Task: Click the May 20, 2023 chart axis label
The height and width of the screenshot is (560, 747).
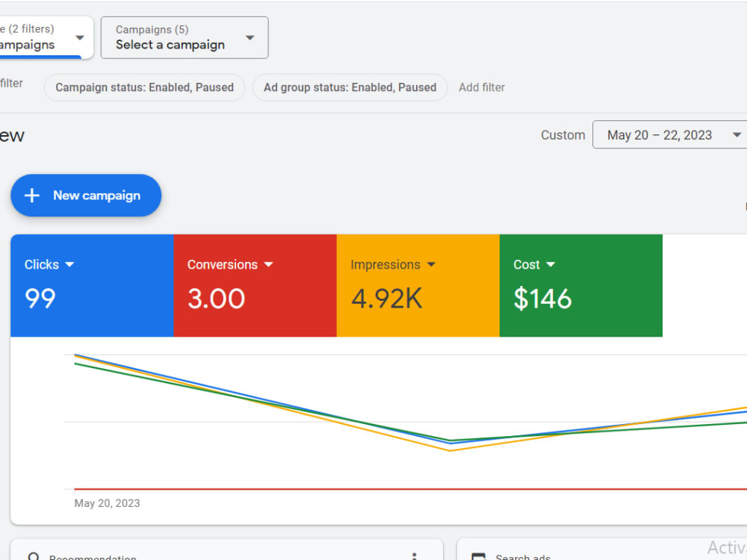Action: coord(107,503)
